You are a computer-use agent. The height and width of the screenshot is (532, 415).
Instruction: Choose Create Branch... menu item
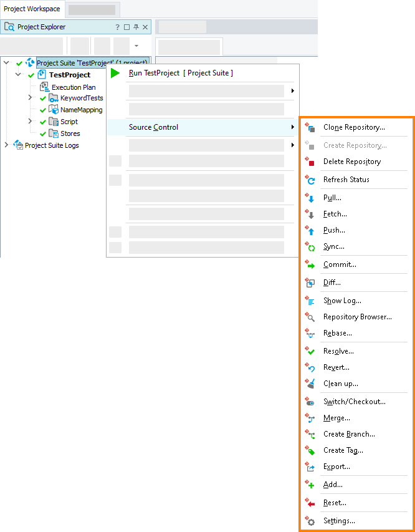(x=356, y=434)
